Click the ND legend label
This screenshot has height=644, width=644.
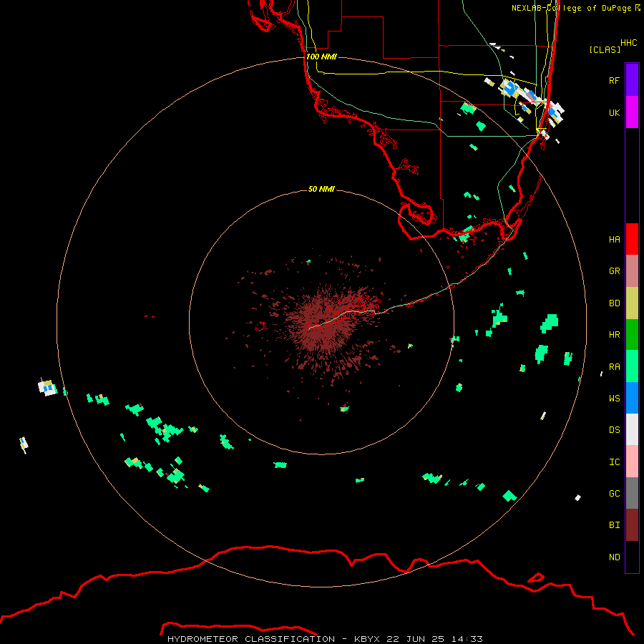pyautogui.click(x=614, y=557)
